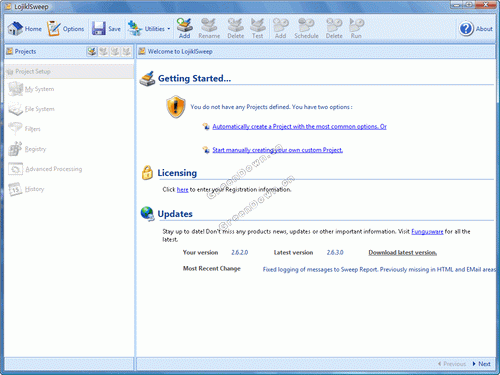Click the LojikSweep title bar app icon
Image resolution: width=500 pixels, height=375 pixels.
(8, 6)
